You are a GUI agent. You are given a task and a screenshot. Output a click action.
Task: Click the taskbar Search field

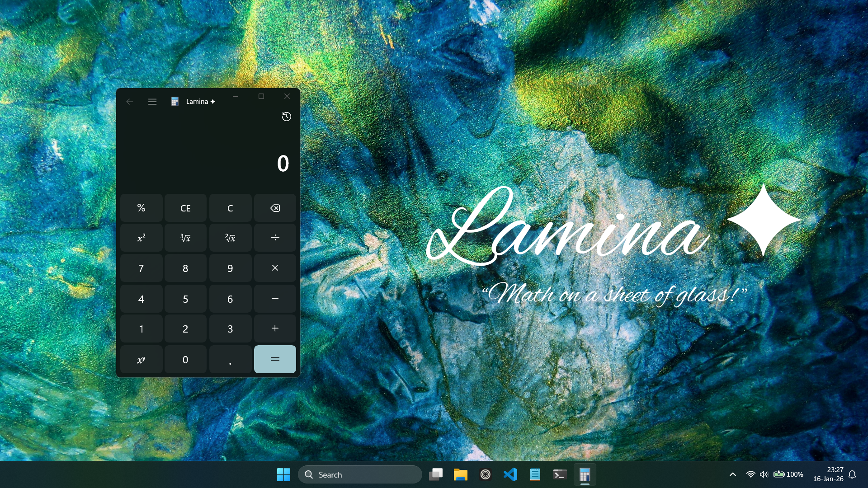pyautogui.click(x=360, y=474)
